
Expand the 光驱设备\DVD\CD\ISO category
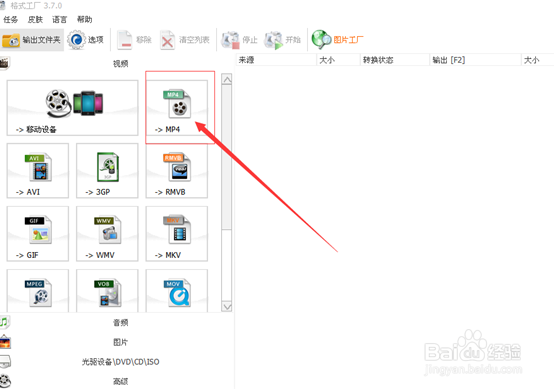pos(117,362)
